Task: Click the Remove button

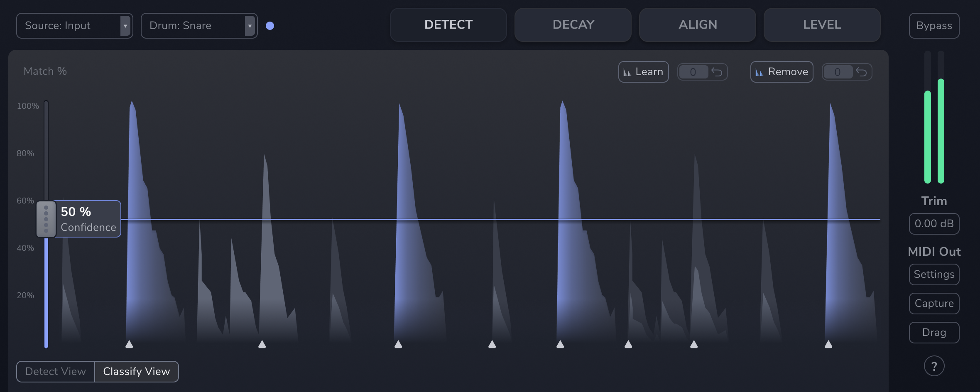Action: point(782,72)
